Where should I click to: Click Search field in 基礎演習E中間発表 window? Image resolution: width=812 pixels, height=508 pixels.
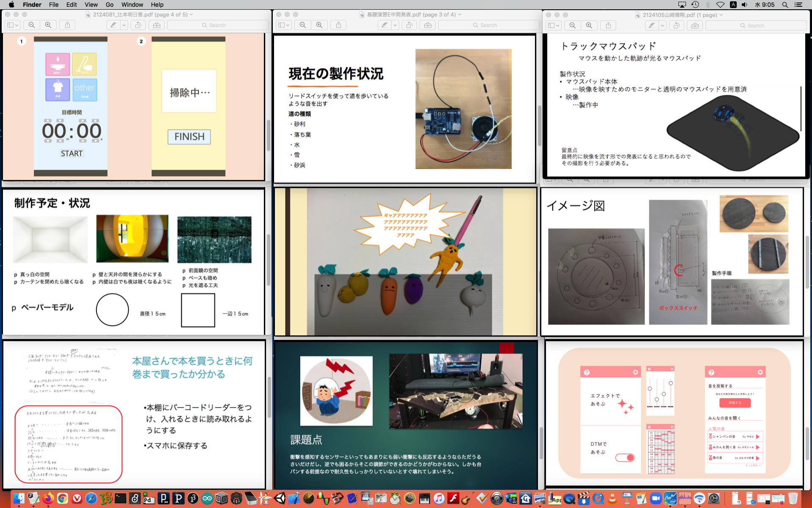[x=488, y=25]
